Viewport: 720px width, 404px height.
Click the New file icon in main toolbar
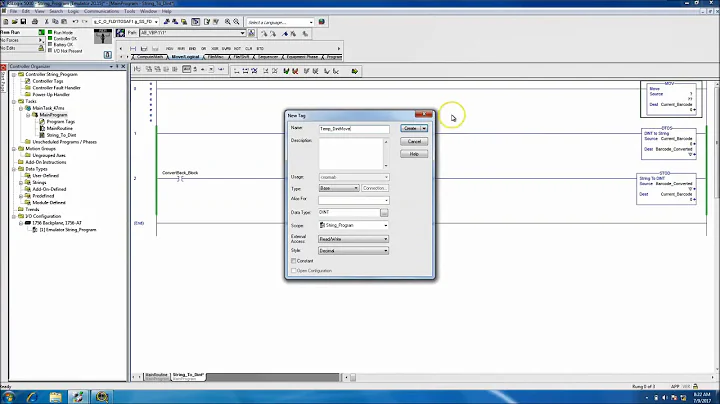tap(6, 22)
